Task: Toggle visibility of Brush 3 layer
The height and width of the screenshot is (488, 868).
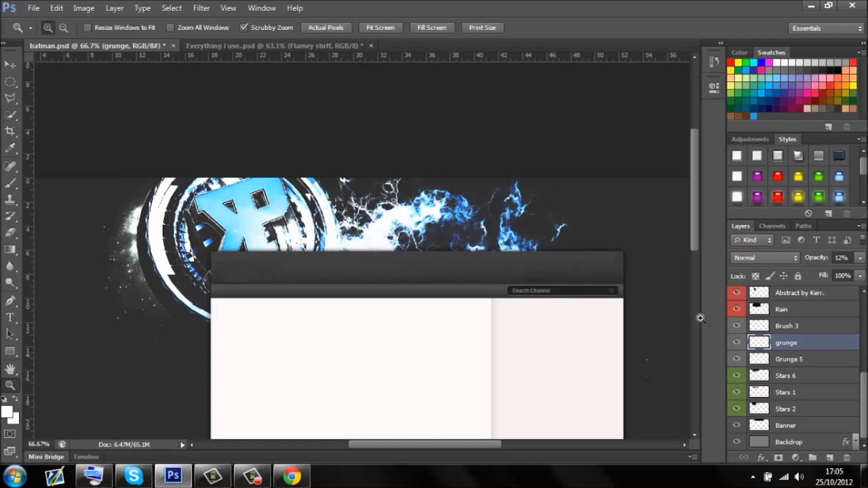Action: coord(736,325)
